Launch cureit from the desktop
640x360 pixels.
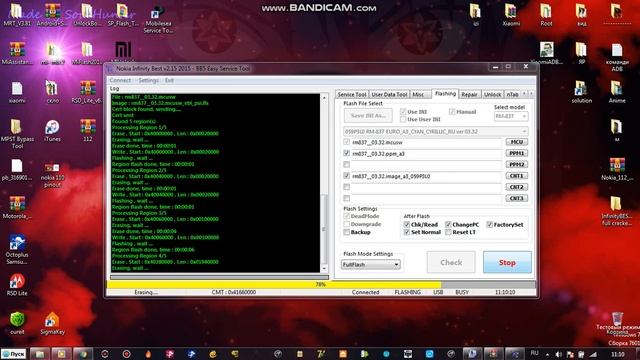[x=17, y=323]
